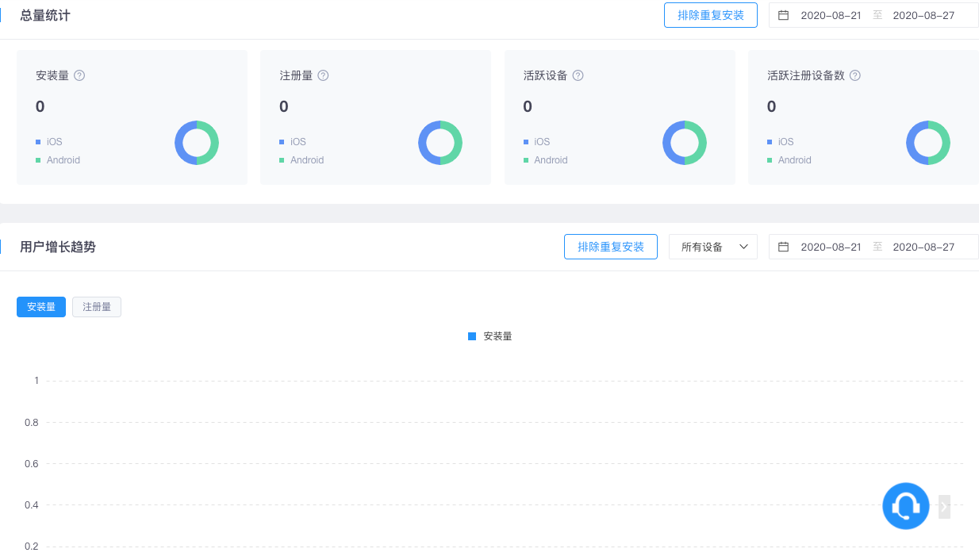Open the question mark icon beside 注册量

[322, 75]
